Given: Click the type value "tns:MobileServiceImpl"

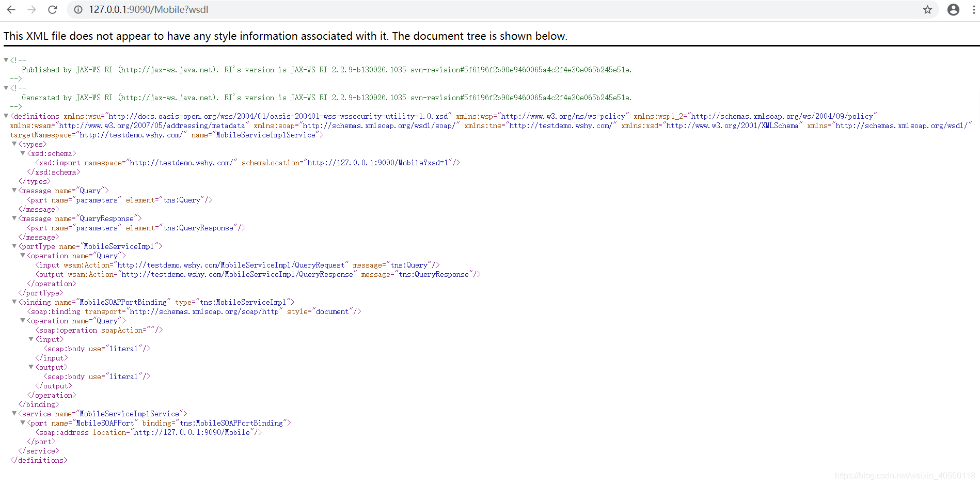Looking at the screenshot, I should (243, 302).
